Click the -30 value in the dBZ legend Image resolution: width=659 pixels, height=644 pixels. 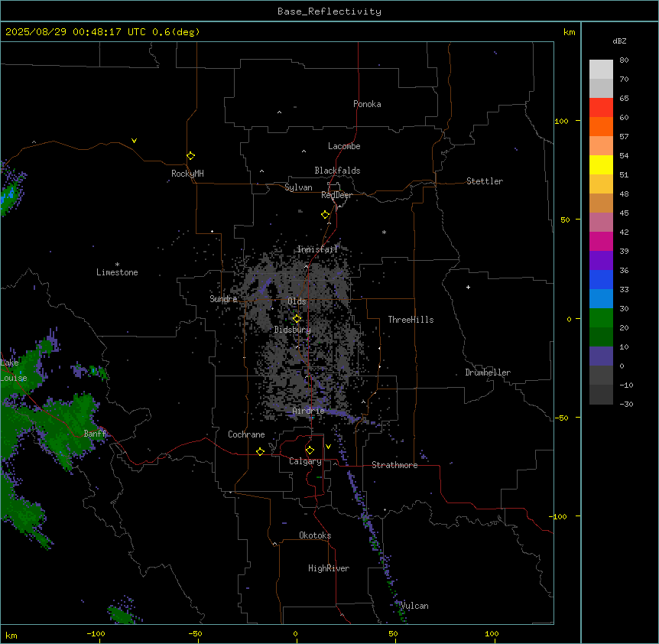(x=626, y=404)
